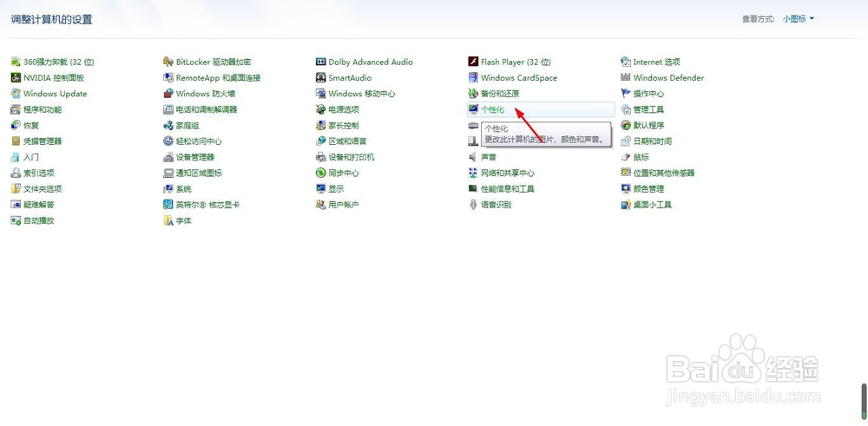This screenshot has width=868, height=426.
Task: Open the 显示 link
Action: 336,188
